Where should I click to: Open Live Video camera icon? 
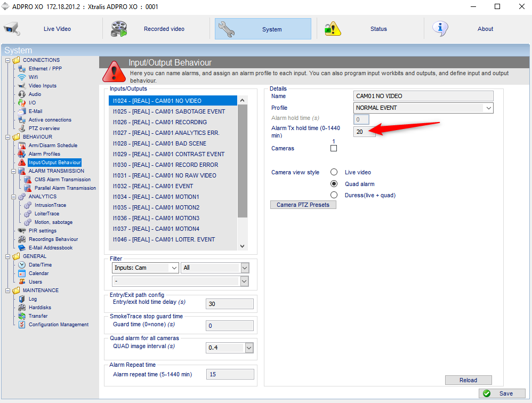(12, 29)
